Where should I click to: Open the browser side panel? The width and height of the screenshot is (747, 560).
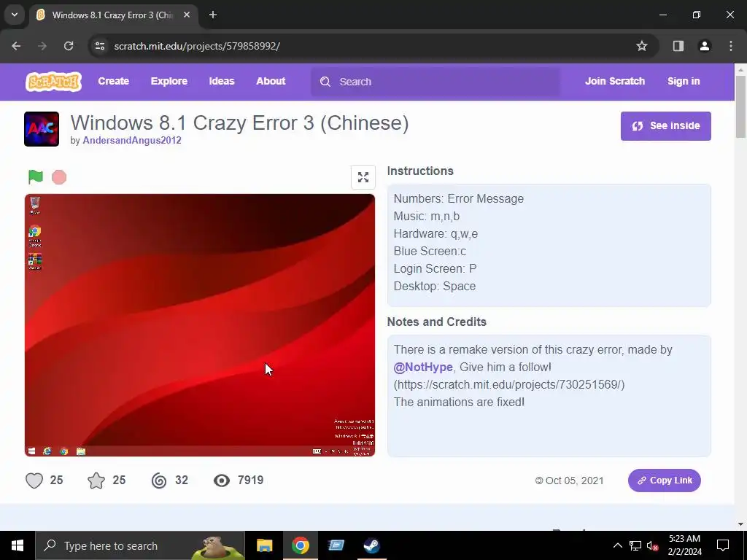(x=678, y=46)
